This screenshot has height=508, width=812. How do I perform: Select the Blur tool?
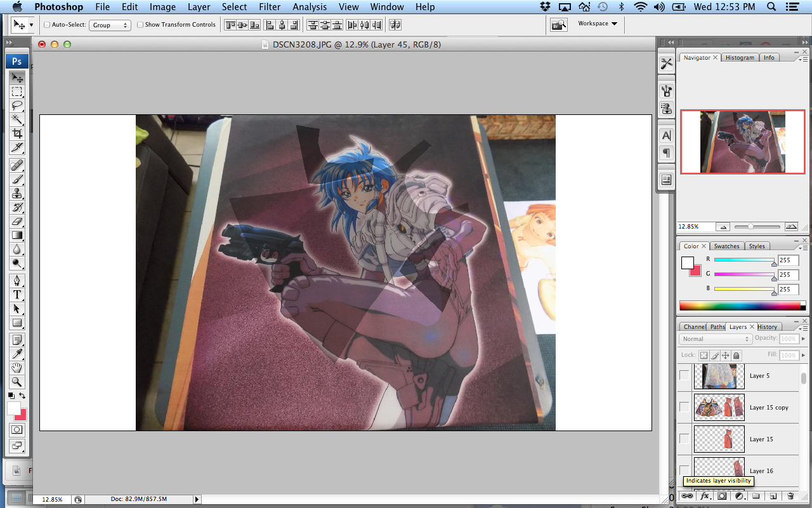pyautogui.click(x=17, y=250)
